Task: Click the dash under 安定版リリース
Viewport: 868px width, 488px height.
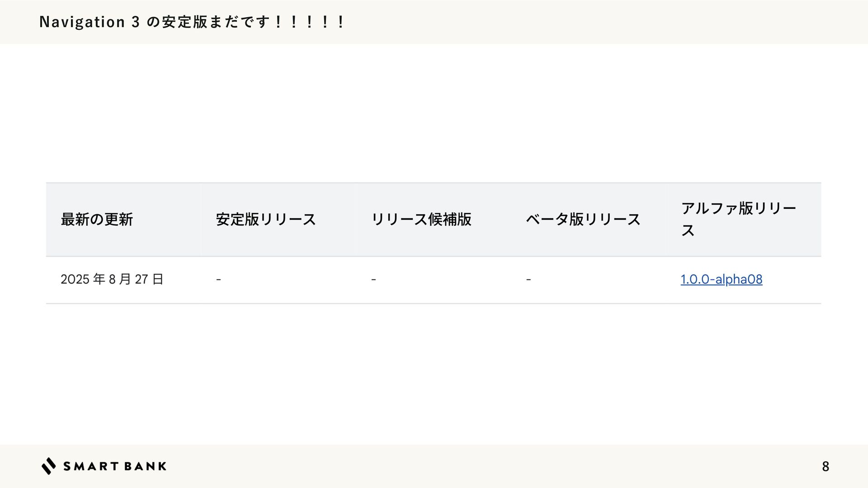Action: (218, 280)
